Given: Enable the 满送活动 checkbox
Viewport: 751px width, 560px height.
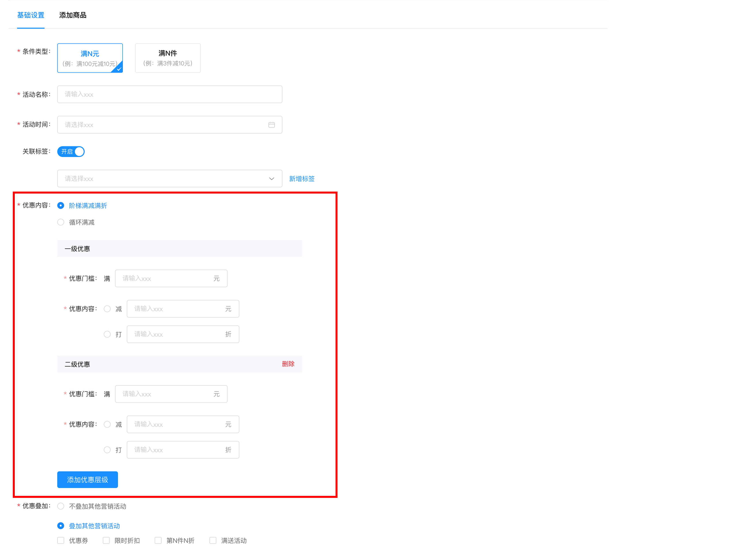Looking at the screenshot, I should 213,540.
